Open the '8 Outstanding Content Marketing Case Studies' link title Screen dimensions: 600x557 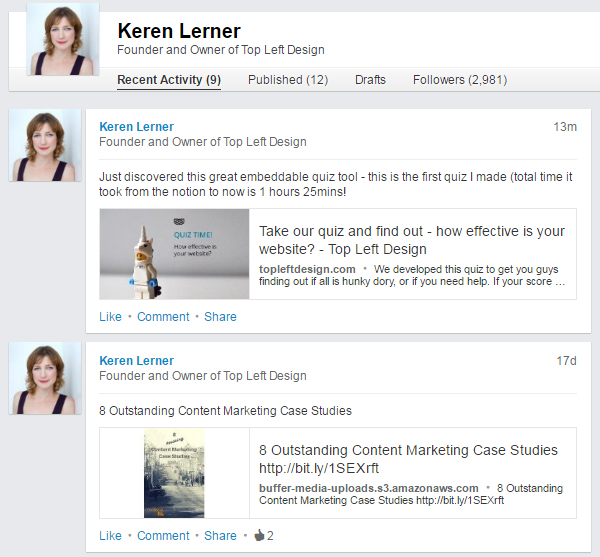pyautogui.click(x=408, y=459)
